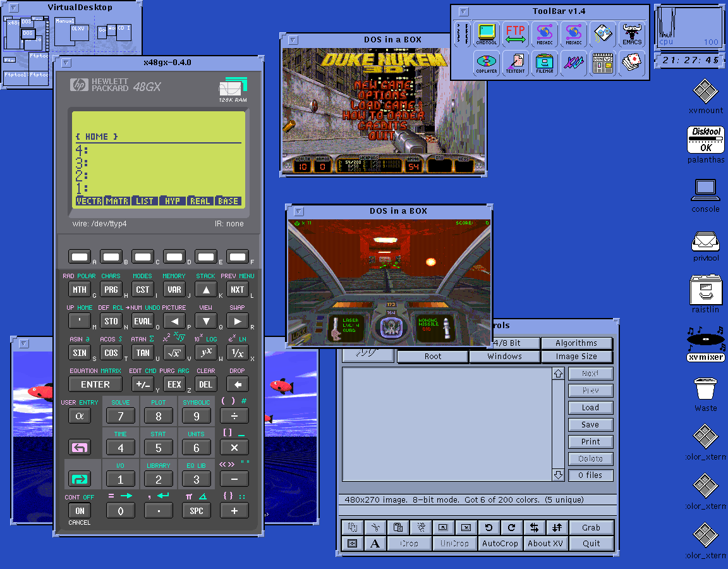Click the Load button in XV controls
The height and width of the screenshot is (569, 728).
point(591,407)
